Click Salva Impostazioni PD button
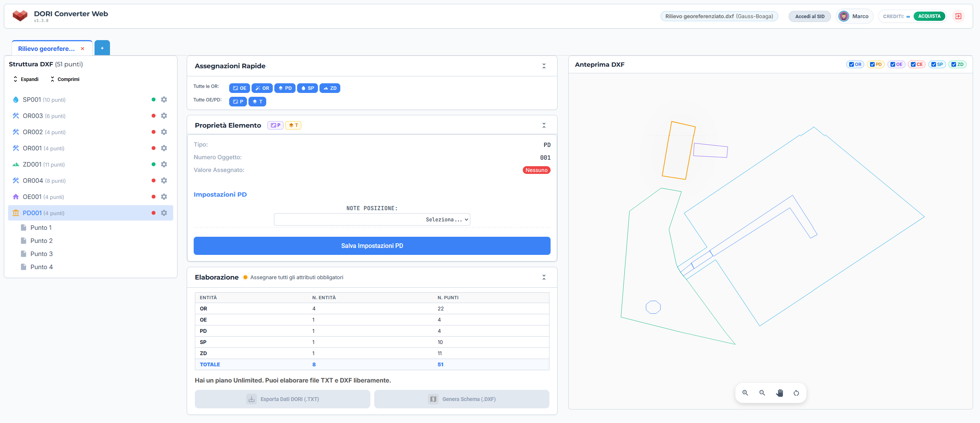 click(372, 246)
